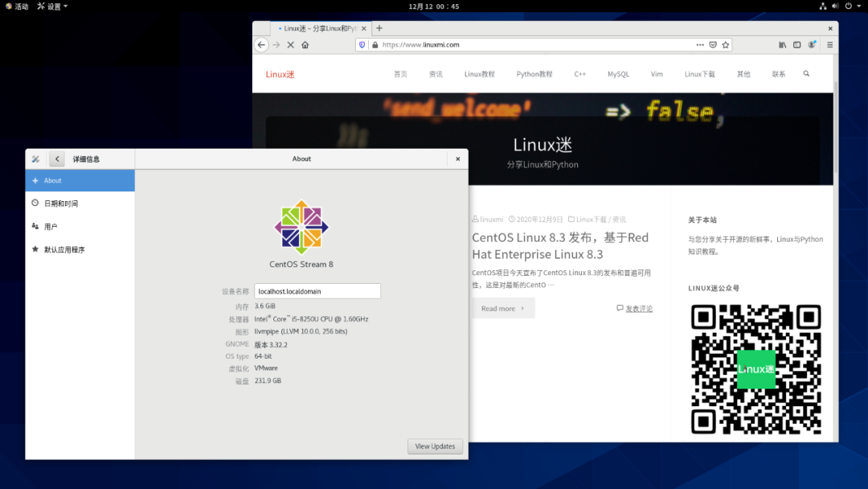Stop loading the page in Firefox
Viewport: 868px width, 489px height.
tap(291, 45)
